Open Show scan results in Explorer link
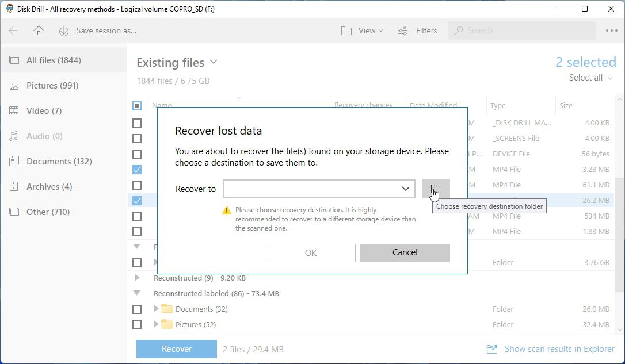Image resolution: width=625 pixels, height=364 pixels. tap(559, 349)
